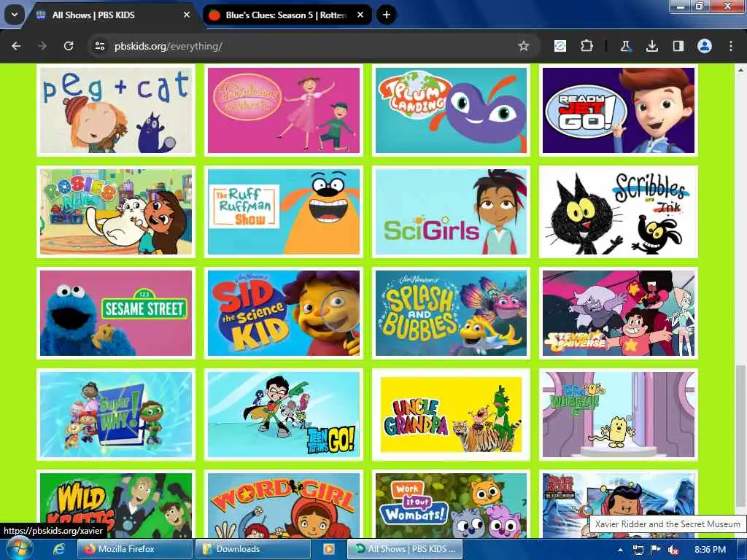The height and width of the screenshot is (560, 747).
Task: Click the muted volume tray icon
Action: coord(673,550)
